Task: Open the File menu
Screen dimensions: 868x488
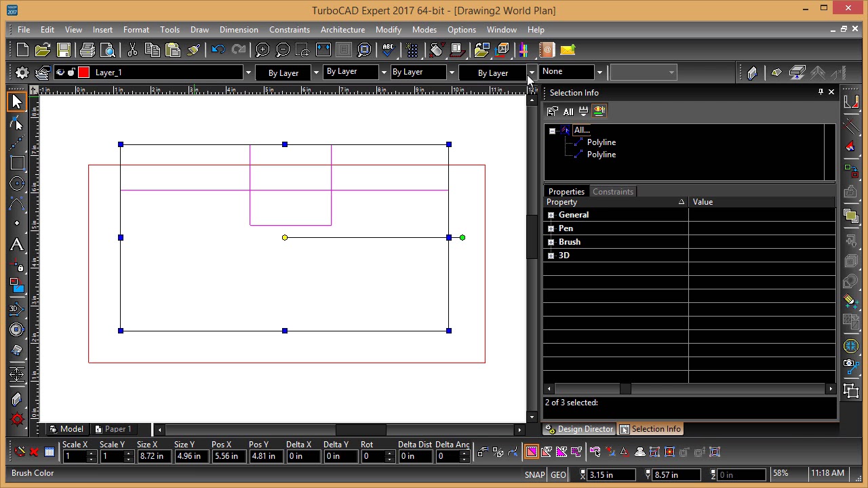Action: (23, 30)
